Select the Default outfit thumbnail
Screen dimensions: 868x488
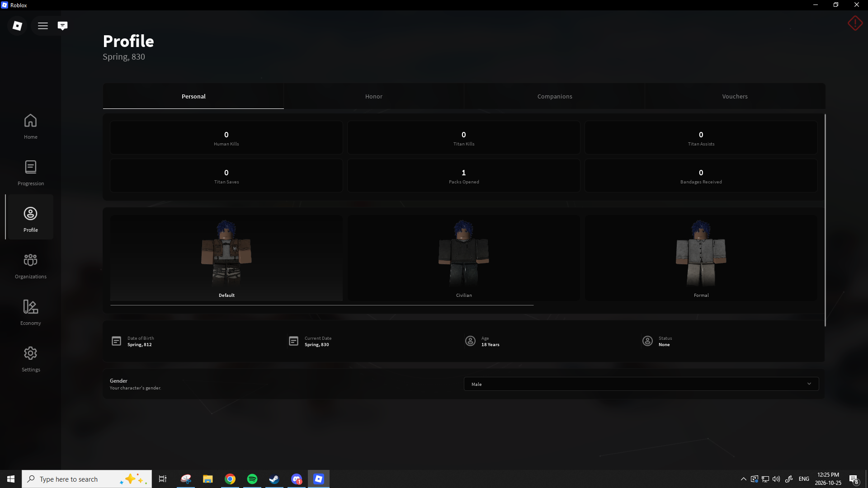[x=226, y=258]
